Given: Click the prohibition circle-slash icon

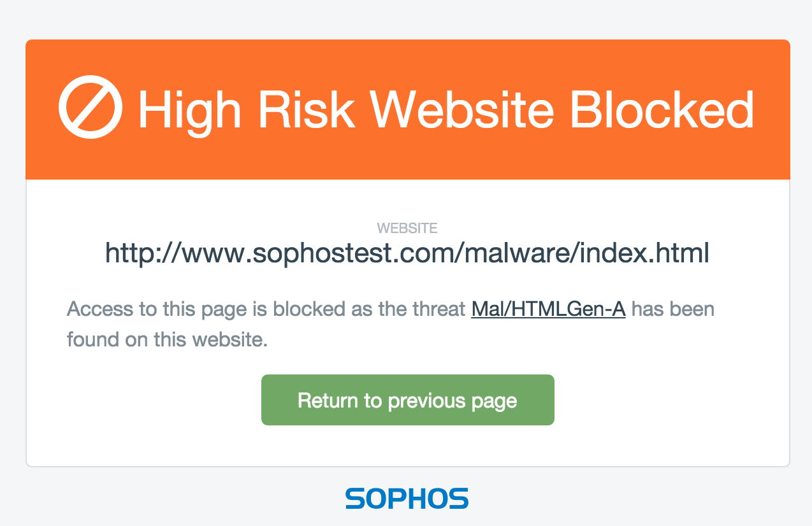Looking at the screenshot, I should coord(90,108).
